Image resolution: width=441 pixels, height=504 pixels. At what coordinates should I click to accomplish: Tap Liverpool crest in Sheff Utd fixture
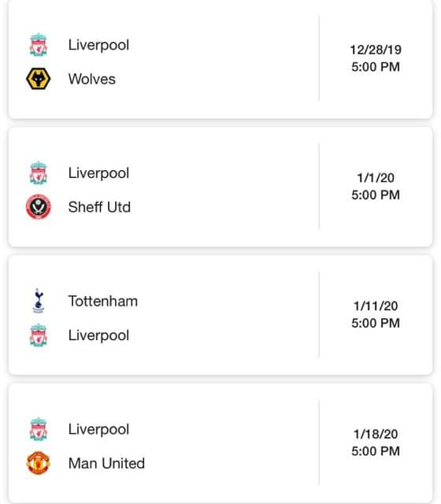pos(39,173)
